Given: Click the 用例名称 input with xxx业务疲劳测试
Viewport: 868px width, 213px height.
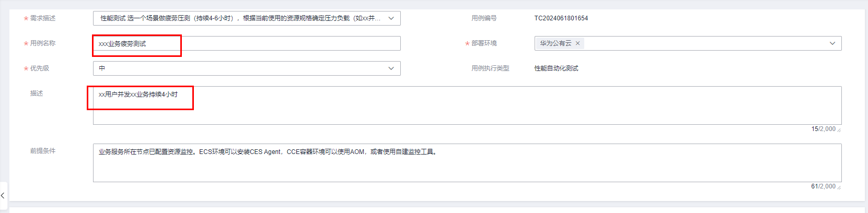Looking at the screenshot, I should 247,43.
